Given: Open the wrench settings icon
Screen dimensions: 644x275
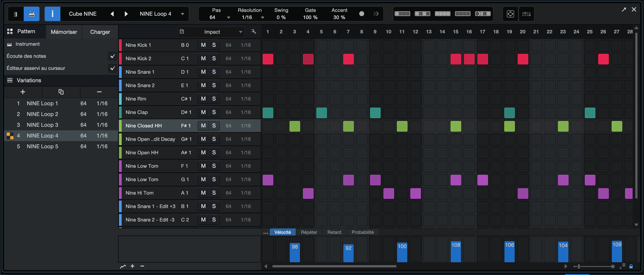Looking at the screenshot, I should pos(253,32).
